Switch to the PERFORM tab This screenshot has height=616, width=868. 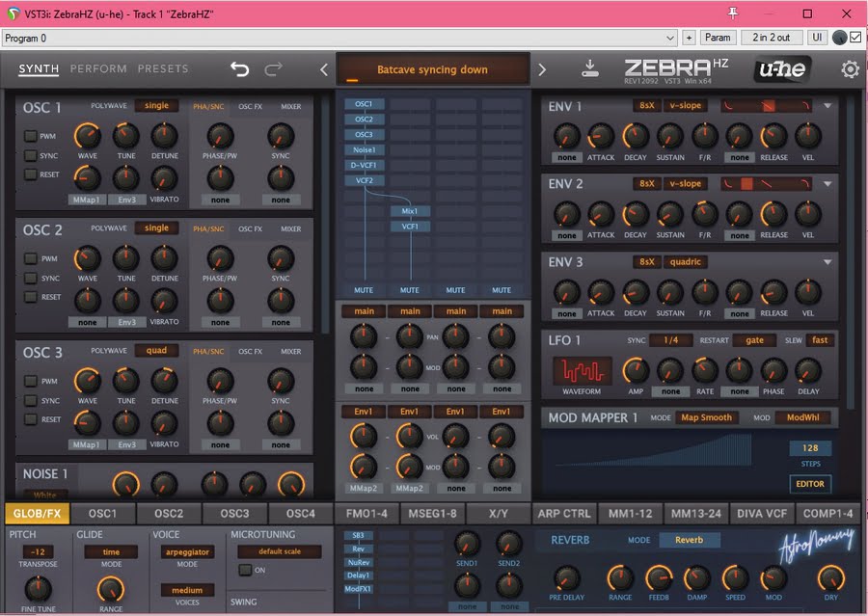click(x=99, y=68)
